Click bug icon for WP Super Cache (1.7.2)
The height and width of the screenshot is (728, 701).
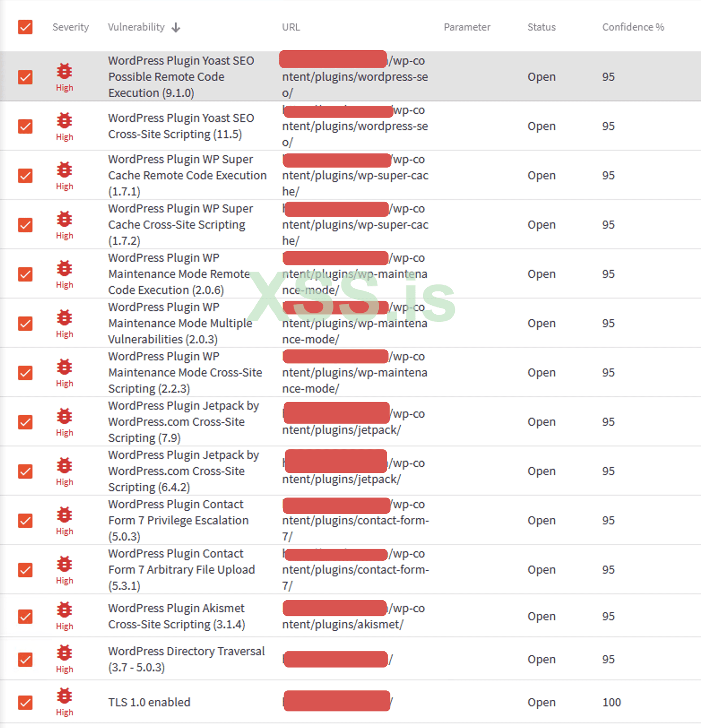pyautogui.click(x=64, y=219)
